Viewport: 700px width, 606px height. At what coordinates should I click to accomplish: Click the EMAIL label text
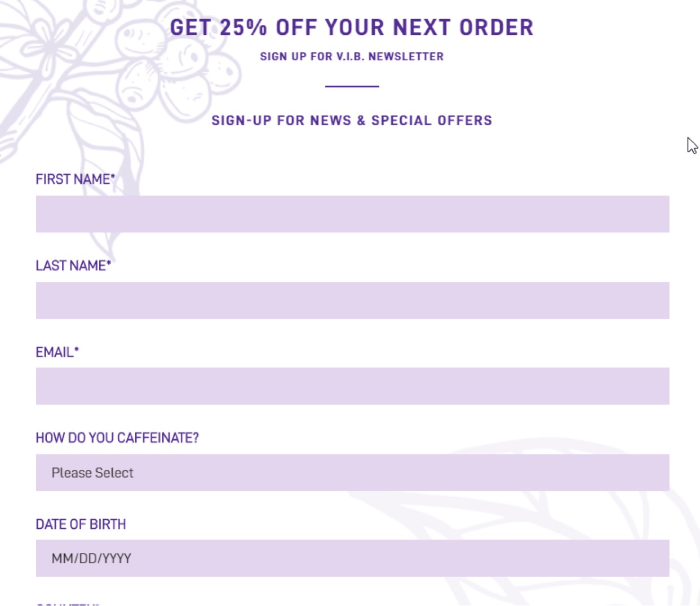(55, 352)
